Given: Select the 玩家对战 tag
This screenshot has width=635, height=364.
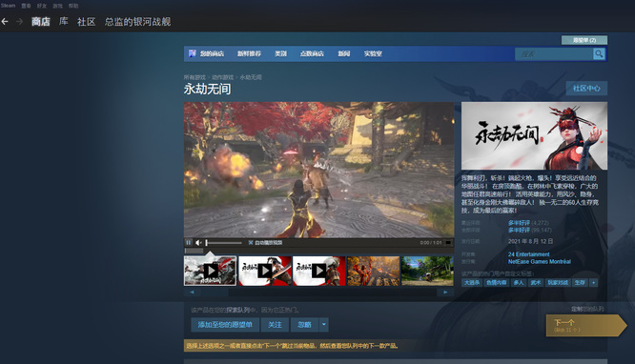Looking at the screenshot, I should click(x=558, y=283).
